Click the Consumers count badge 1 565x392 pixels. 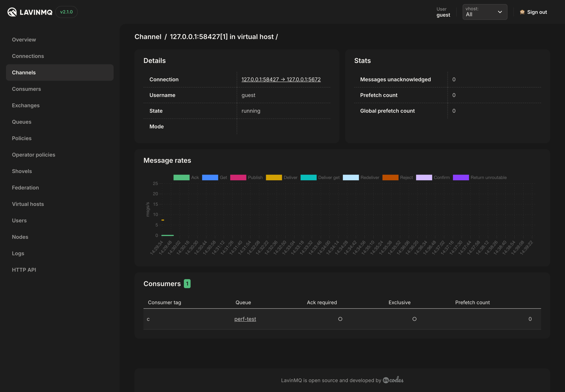pos(187,284)
